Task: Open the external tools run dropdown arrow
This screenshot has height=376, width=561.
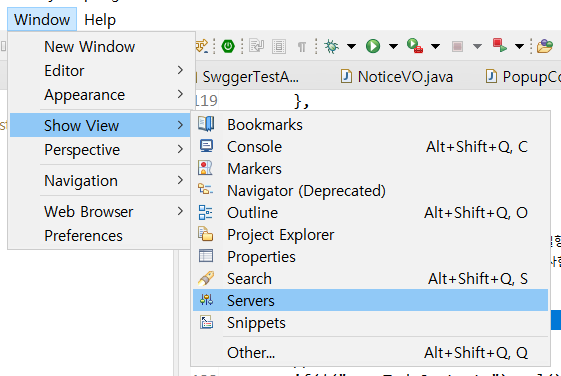Action: pos(435,46)
